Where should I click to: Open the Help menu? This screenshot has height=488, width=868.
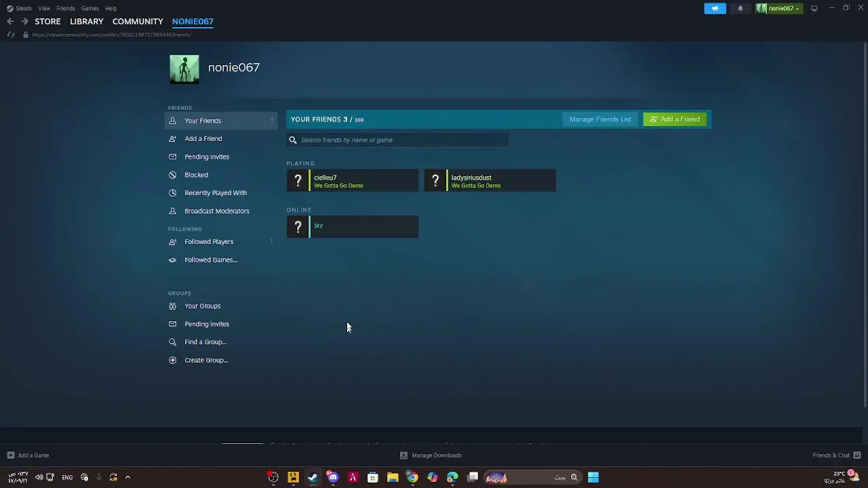click(111, 8)
